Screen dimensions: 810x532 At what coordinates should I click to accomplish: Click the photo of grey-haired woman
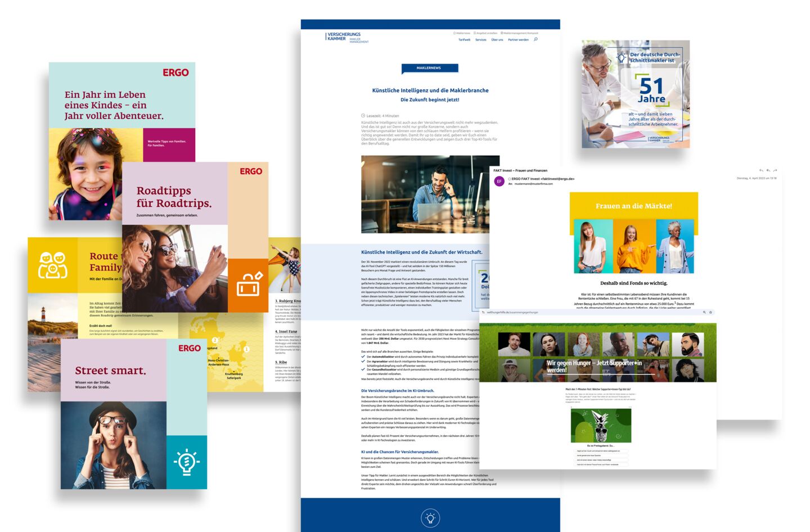pos(674,246)
